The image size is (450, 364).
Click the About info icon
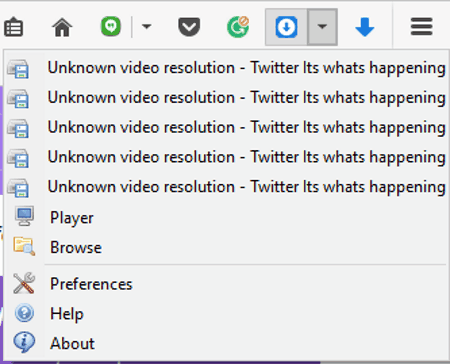(24, 342)
